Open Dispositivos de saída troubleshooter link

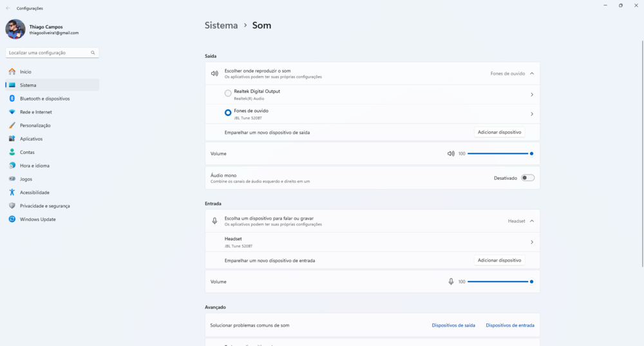tap(453, 325)
